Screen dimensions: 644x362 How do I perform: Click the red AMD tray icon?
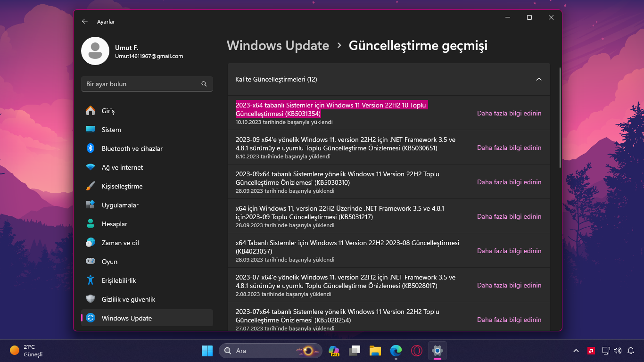click(x=591, y=351)
